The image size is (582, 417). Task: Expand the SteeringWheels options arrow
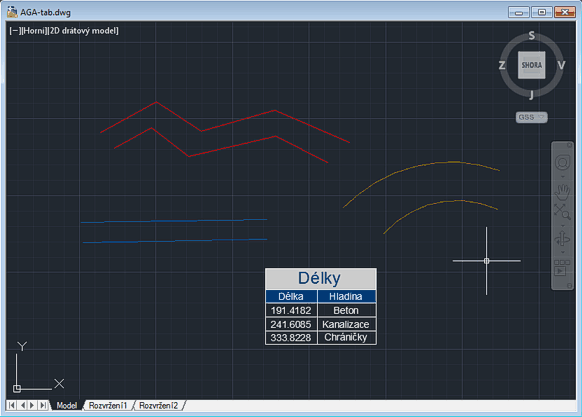tap(562, 177)
